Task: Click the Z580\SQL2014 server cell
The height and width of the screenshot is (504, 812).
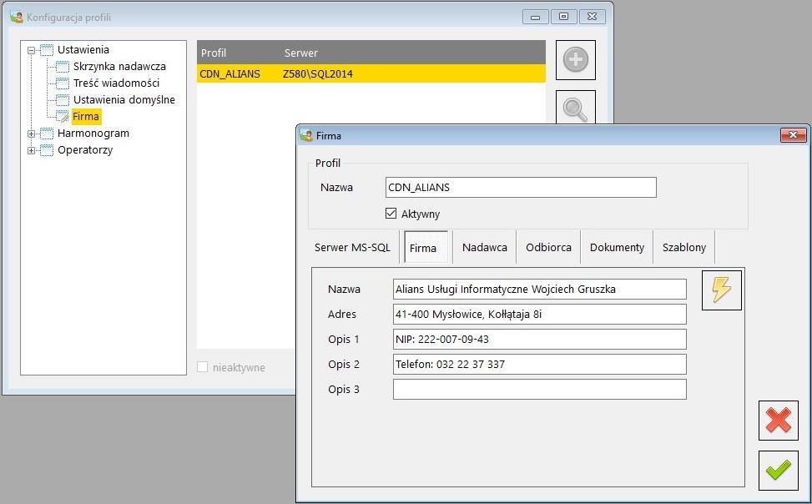Action: click(318, 74)
